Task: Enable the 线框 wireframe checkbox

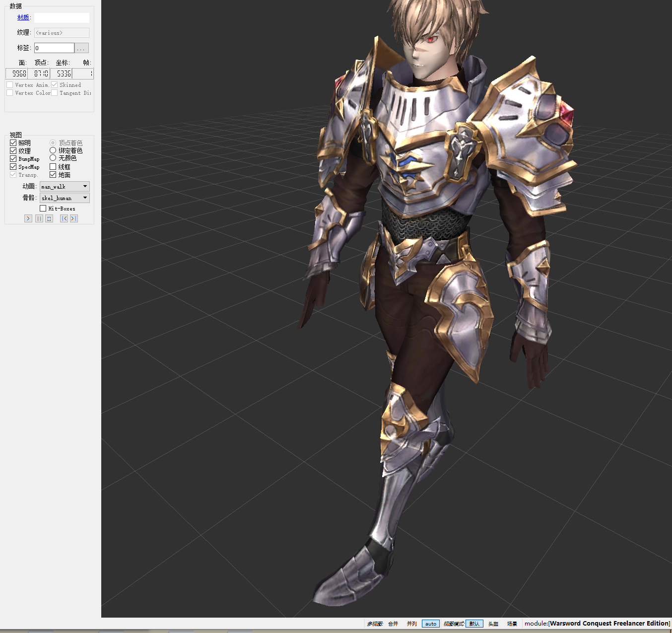Action: (x=53, y=167)
